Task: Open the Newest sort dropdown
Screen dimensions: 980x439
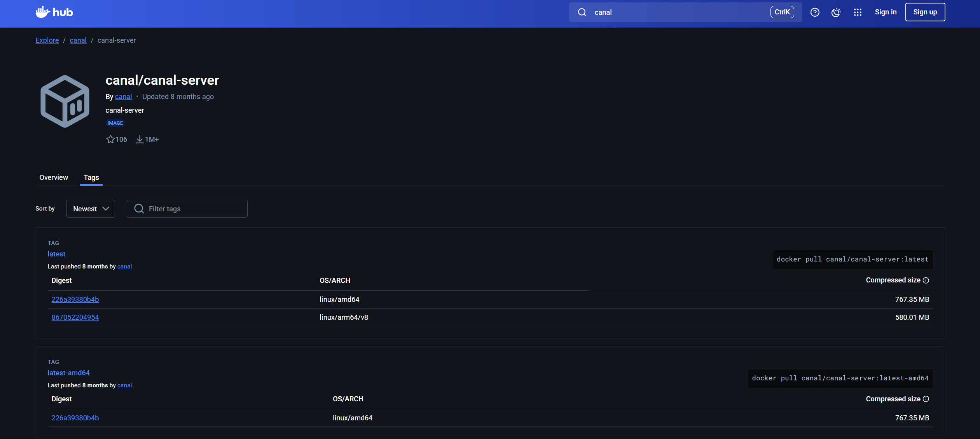Action: 91,209
